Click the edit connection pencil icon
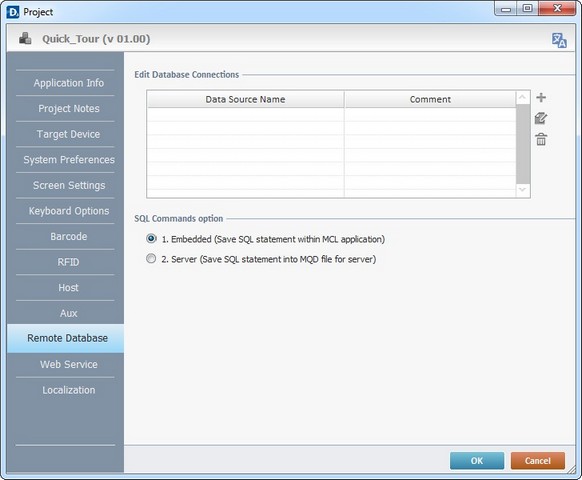 point(541,118)
